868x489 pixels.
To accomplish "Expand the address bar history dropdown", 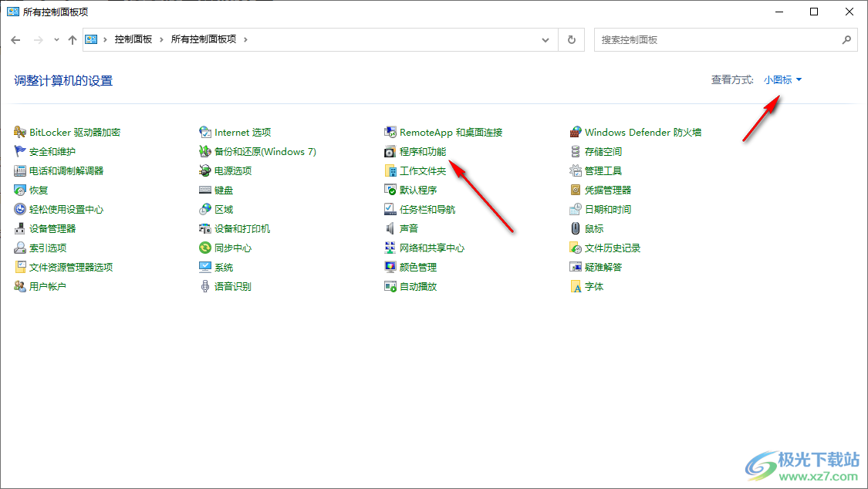I will (545, 39).
